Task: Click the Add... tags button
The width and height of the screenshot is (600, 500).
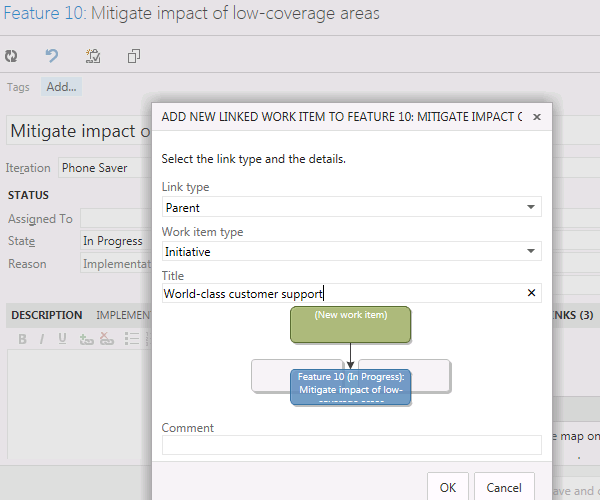Action: 61,87
